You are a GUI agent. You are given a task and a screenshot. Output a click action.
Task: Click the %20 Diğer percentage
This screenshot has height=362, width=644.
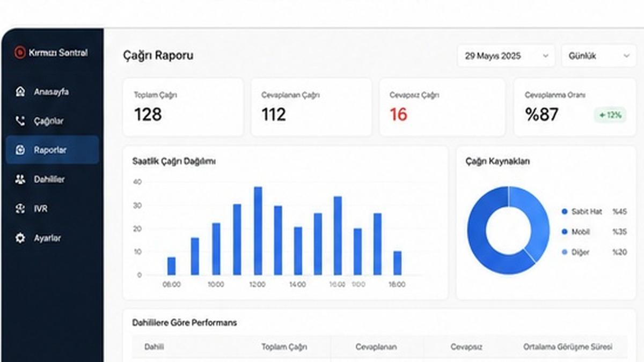[x=619, y=252]
